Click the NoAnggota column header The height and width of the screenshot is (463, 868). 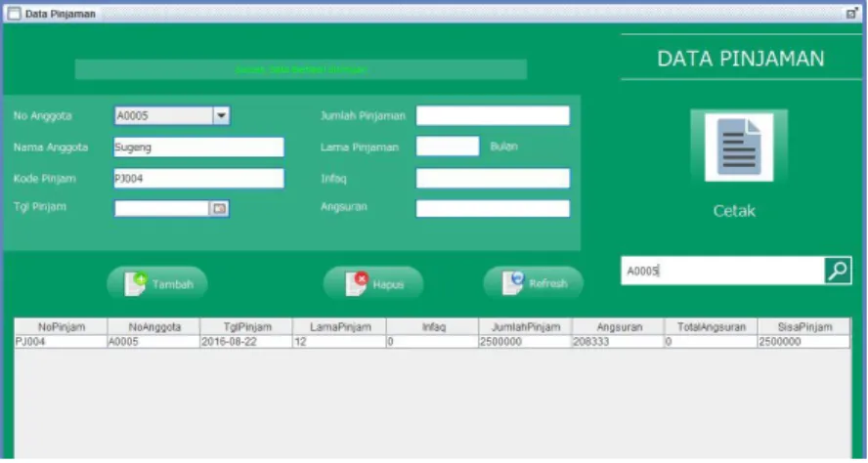[153, 327]
